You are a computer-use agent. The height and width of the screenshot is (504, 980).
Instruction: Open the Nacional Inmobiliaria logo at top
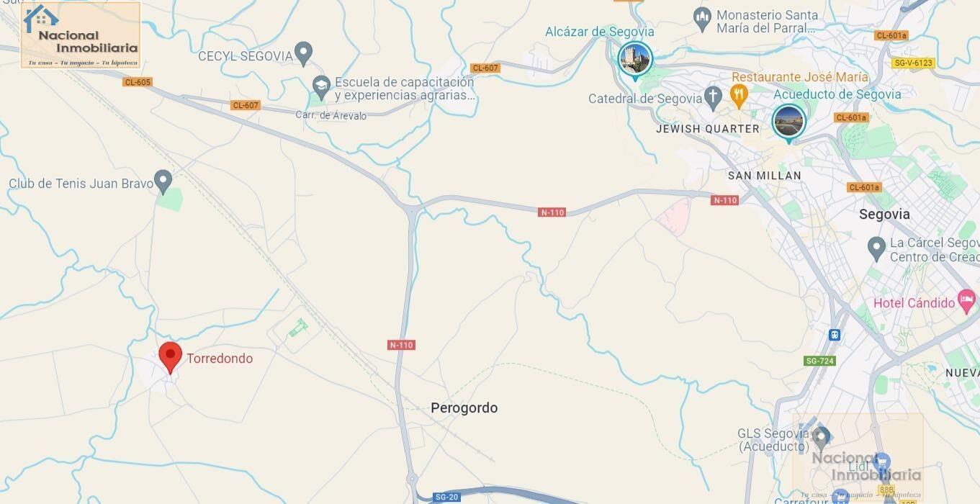coord(81,35)
